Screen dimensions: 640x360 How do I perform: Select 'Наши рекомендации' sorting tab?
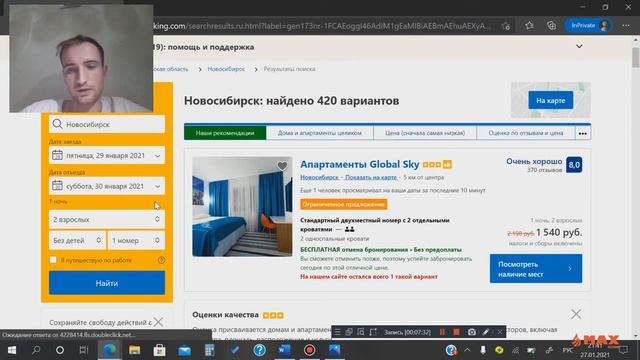(x=225, y=133)
